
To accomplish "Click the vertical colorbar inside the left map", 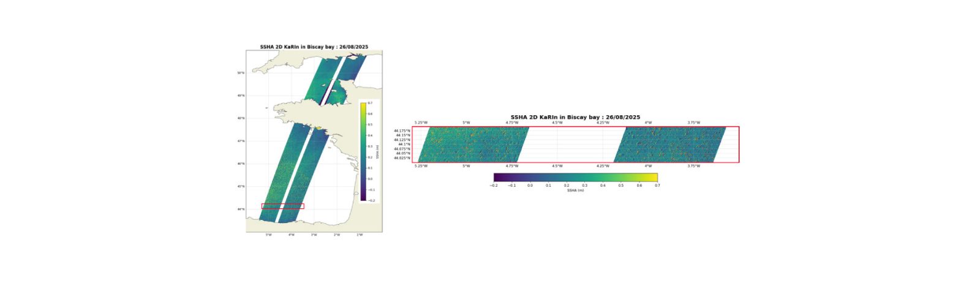I will point(363,151).
